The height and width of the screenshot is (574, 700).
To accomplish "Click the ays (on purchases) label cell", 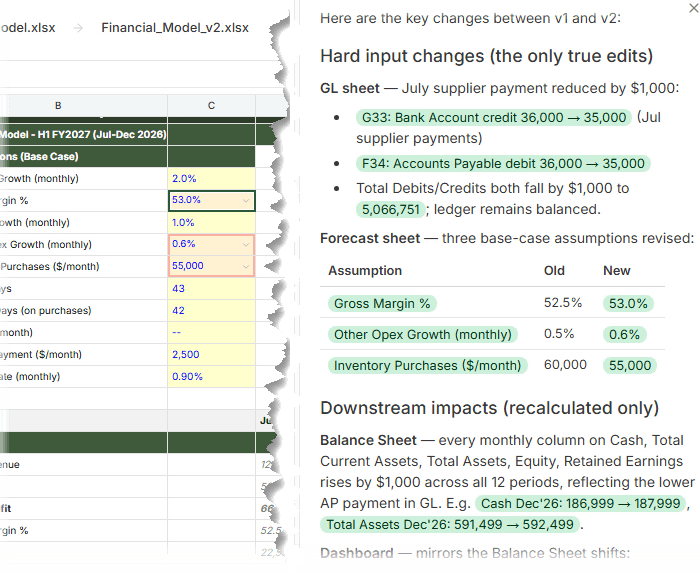I will 83,310.
